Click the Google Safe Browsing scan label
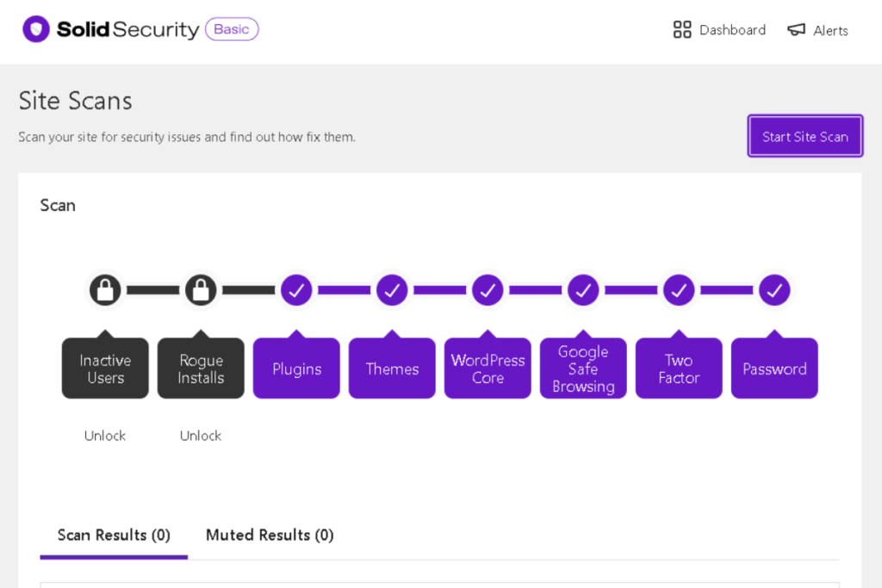Viewport: 882px width, 588px height. (583, 368)
